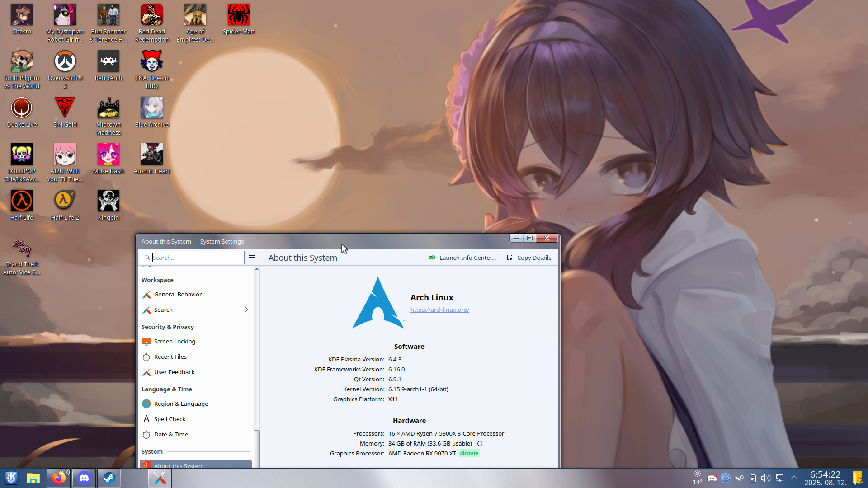The height and width of the screenshot is (488, 868).
Task: Select the Blue Archive desktop icon
Action: tap(152, 112)
